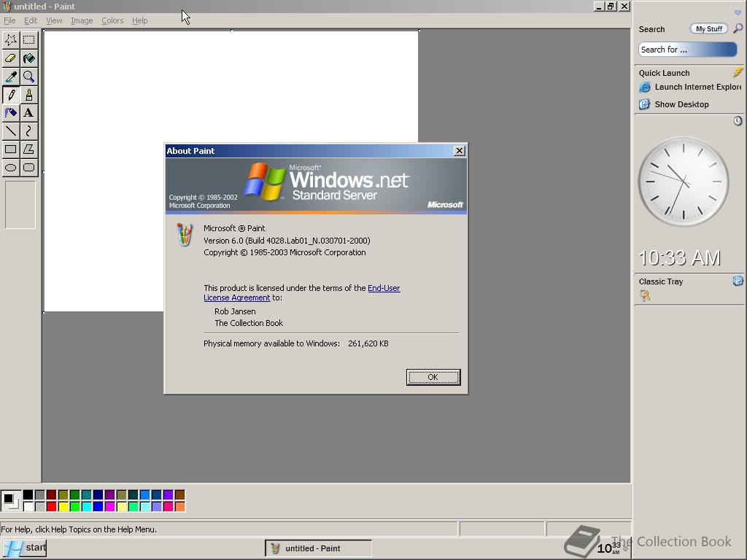747x560 pixels.
Task: Click the Search for... input field
Action: coord(687,50)
